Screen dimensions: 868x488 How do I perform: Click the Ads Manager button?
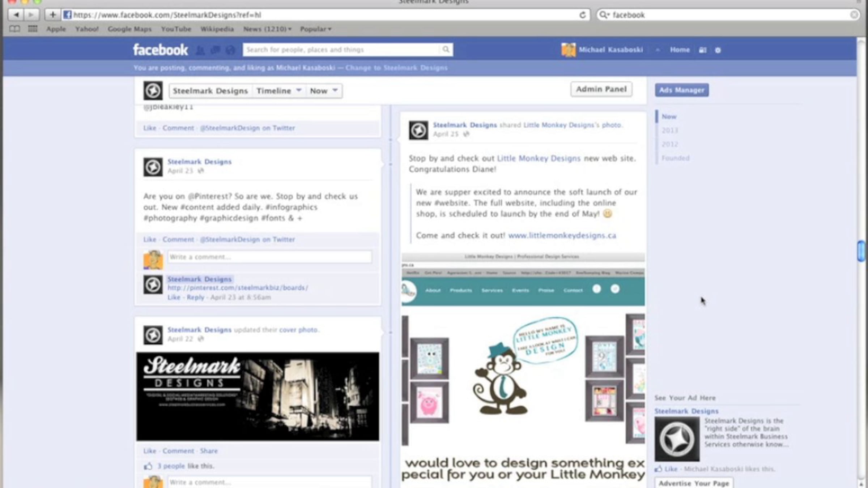point(681,90)
